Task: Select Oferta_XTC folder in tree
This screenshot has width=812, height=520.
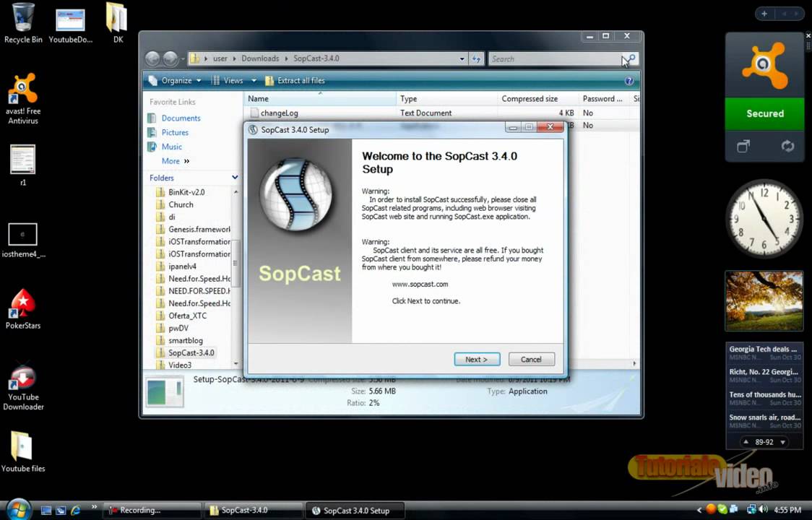Action: pos(187,316)
